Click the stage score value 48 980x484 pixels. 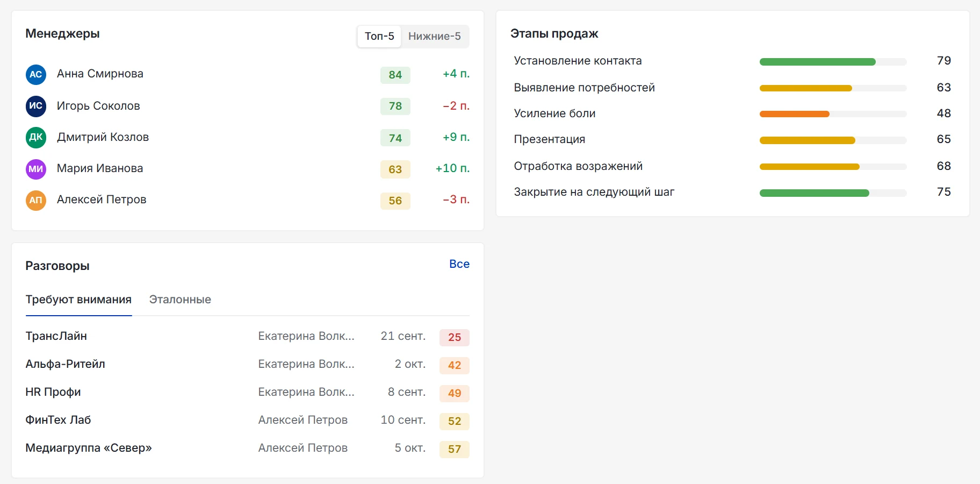click(944, 113)
